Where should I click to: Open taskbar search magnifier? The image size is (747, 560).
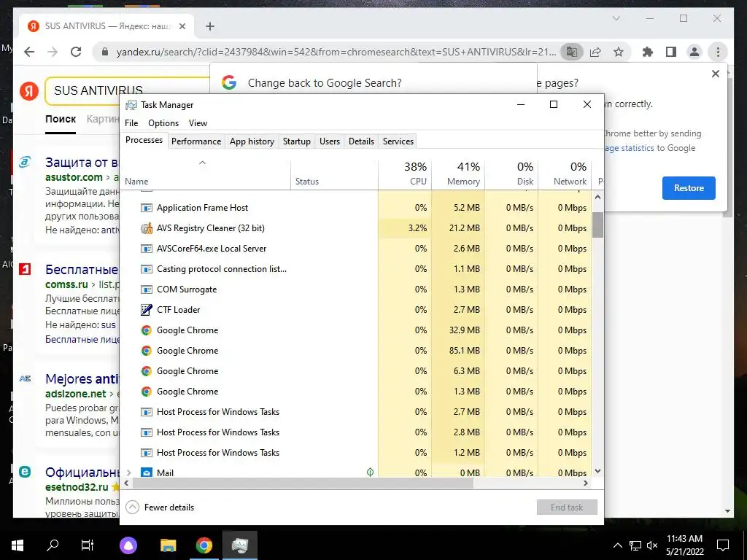(53, 545)
